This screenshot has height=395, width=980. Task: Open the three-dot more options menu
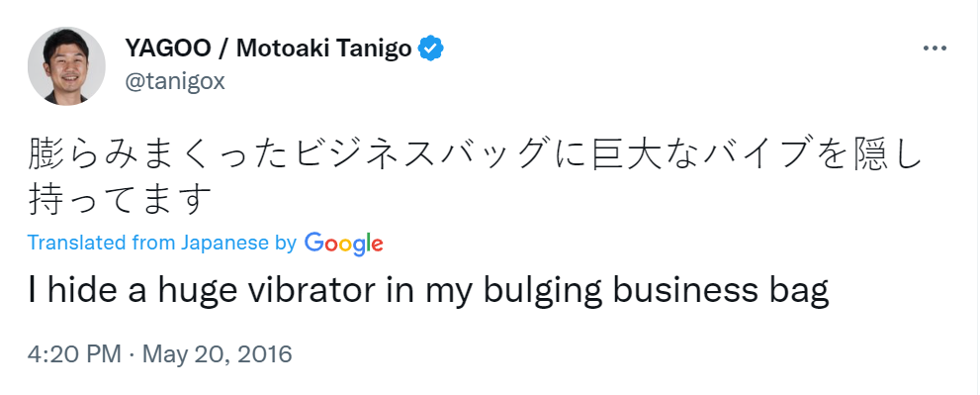[x=935, y=49]
